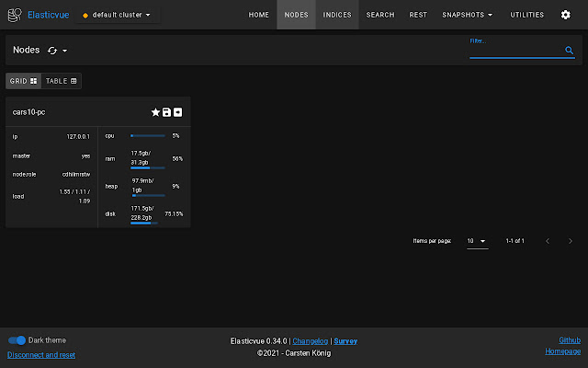The width and height of the screenshot is (588, 368).
Task: Open items per page dropdown
Action: (x=477, y=241)
